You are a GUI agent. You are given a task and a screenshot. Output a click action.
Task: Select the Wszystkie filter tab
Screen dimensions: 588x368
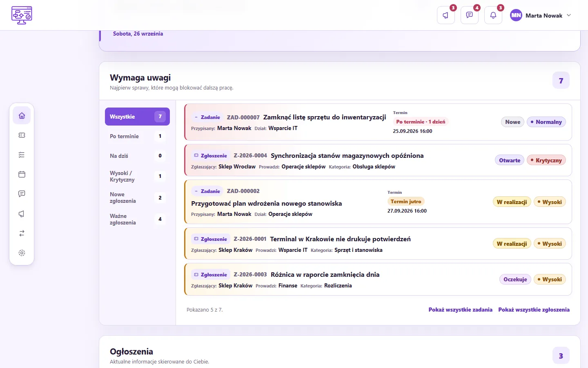[137, 117]
